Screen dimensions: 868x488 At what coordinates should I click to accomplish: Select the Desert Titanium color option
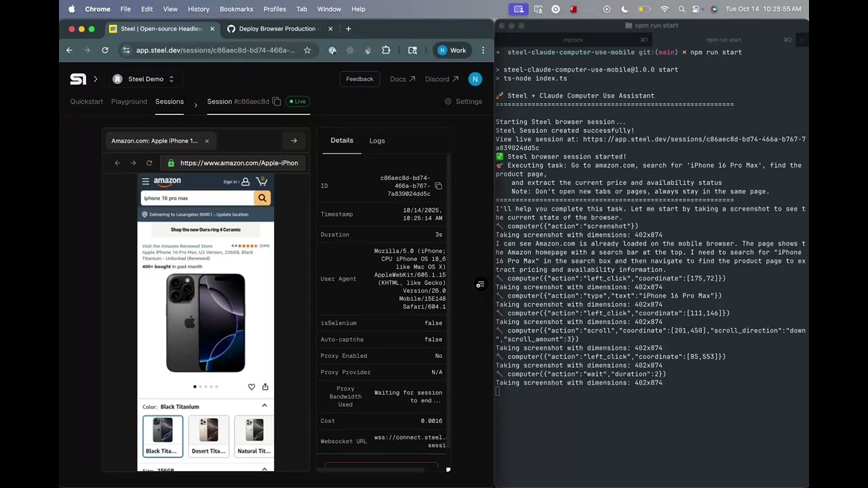click(208, 436)
